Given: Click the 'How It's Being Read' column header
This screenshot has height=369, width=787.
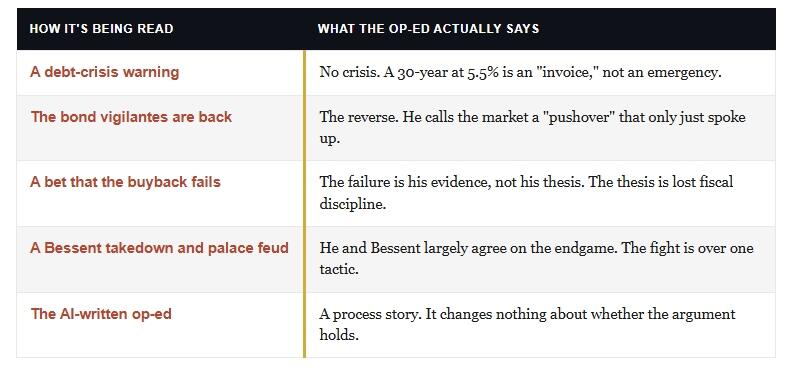Looking at the screenshot, I should 101,28.
